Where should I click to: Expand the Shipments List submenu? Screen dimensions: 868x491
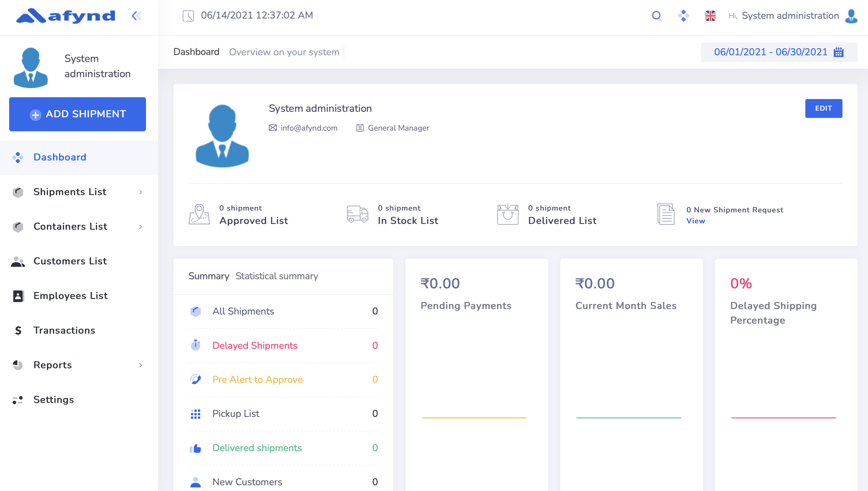coord(141,192)
